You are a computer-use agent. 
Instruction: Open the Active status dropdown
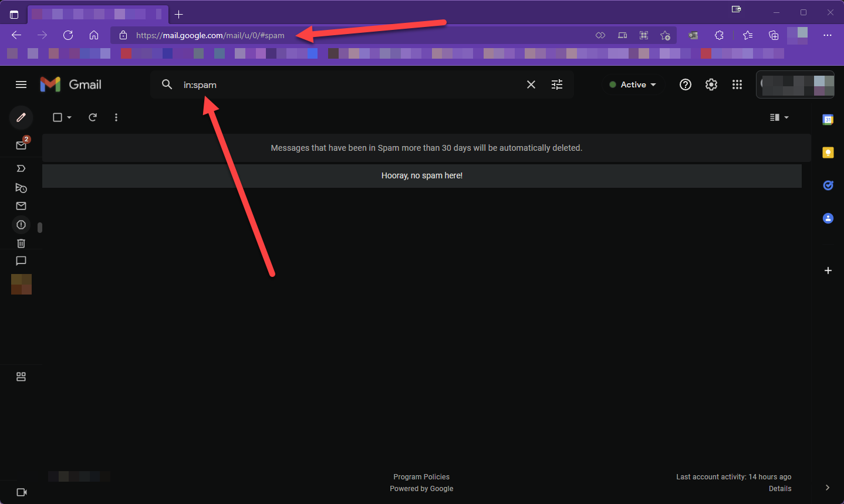(x=633, y=84)
